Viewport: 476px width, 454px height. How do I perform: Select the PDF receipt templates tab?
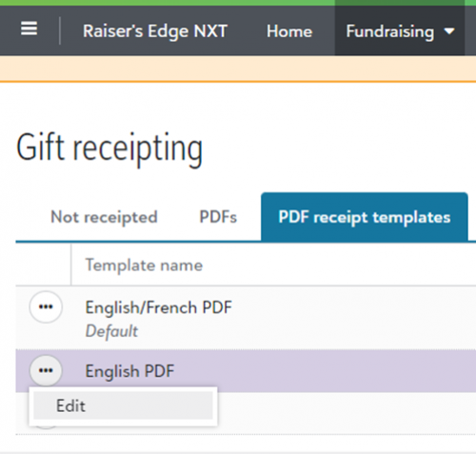pos(365,217)
